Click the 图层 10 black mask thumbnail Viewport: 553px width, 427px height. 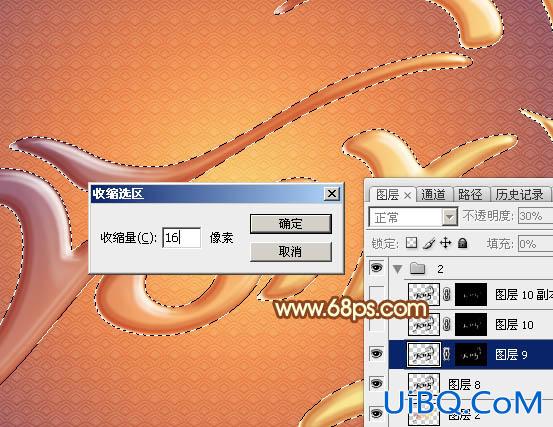click(471, 324)
